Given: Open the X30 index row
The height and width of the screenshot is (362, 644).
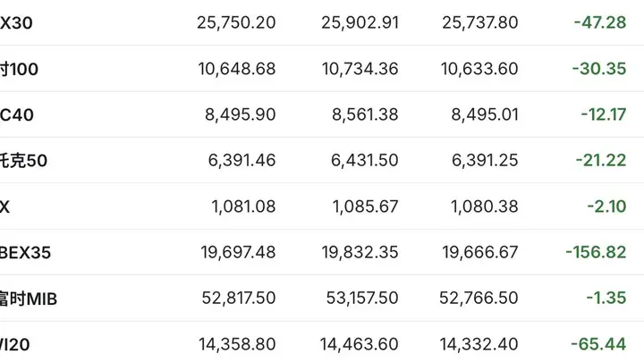Looking at the screenshot, I should pos(322,22).
